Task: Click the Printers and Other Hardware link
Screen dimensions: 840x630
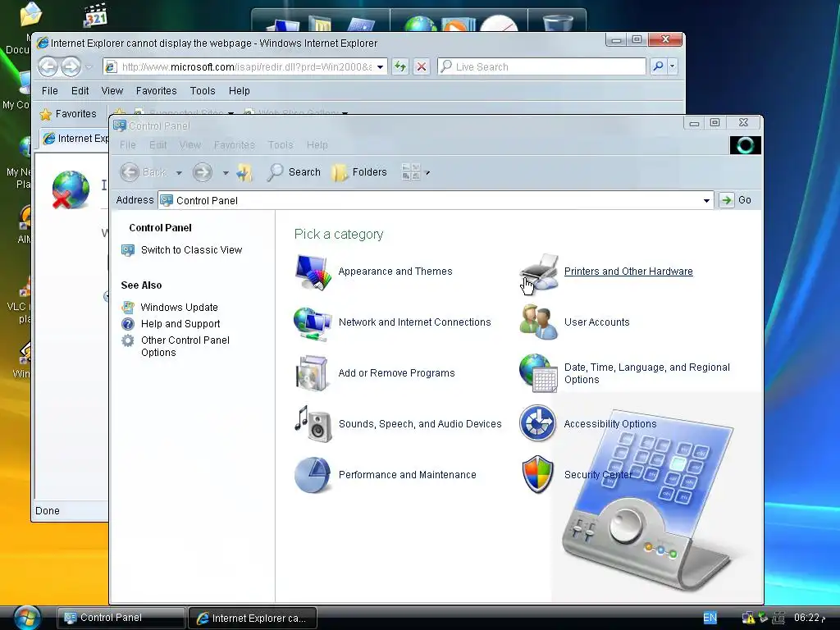Action: [x=628, y=272]
